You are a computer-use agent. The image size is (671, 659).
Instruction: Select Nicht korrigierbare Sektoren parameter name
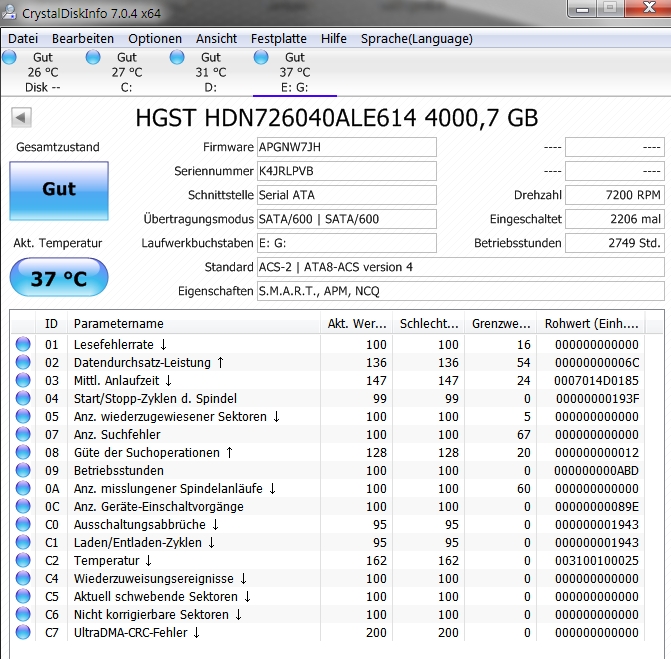point(158,614)
